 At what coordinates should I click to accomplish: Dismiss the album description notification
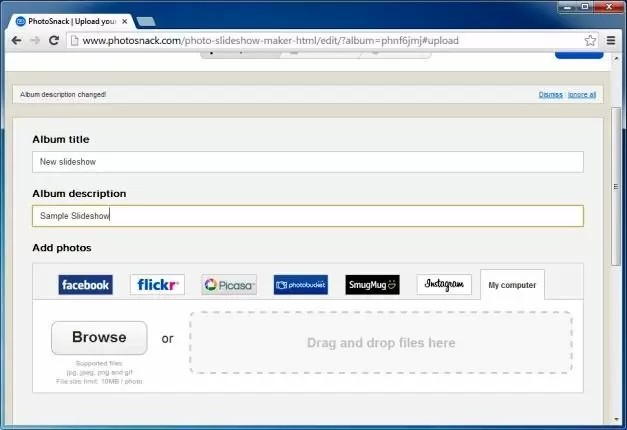tap(550, 95)
